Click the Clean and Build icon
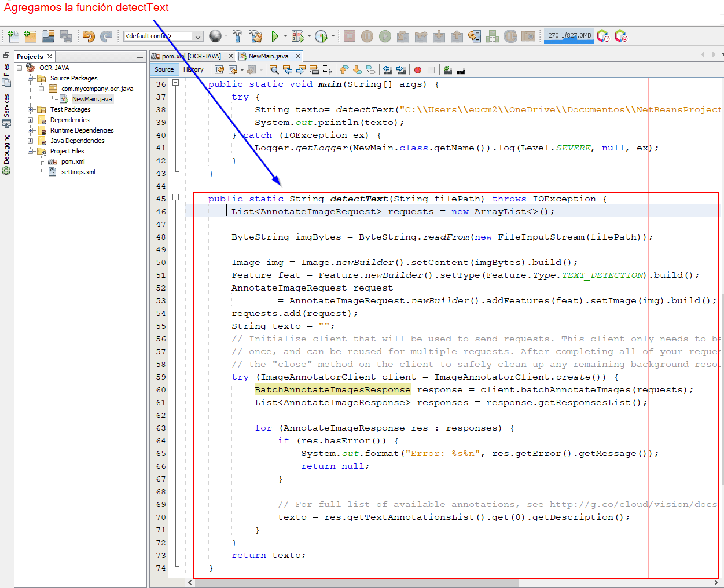The width and height of the screenshot is (724, 588). [x=255, y=36]
